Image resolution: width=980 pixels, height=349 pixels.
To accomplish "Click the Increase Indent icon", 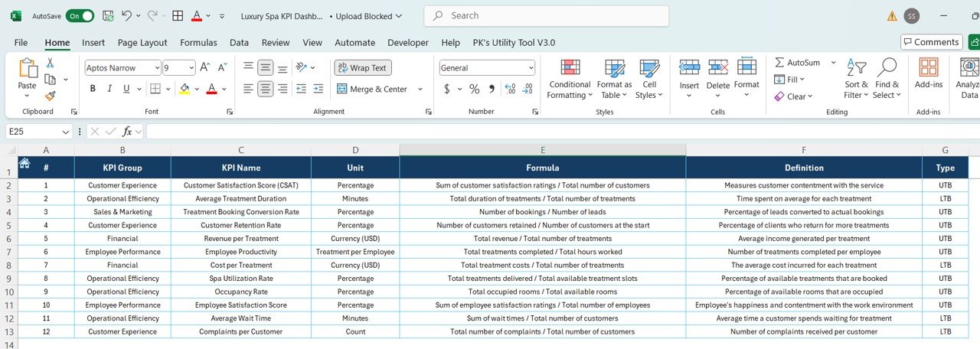I will [318, 89].
